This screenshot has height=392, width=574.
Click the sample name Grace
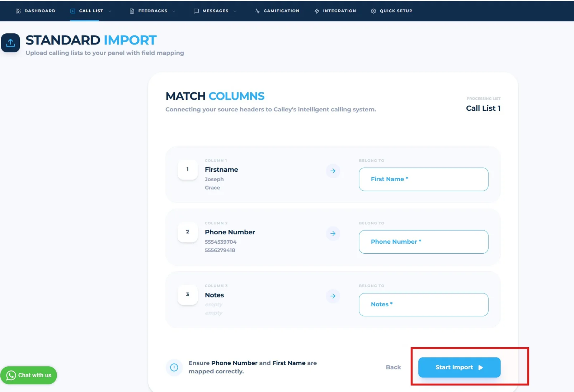212,188
